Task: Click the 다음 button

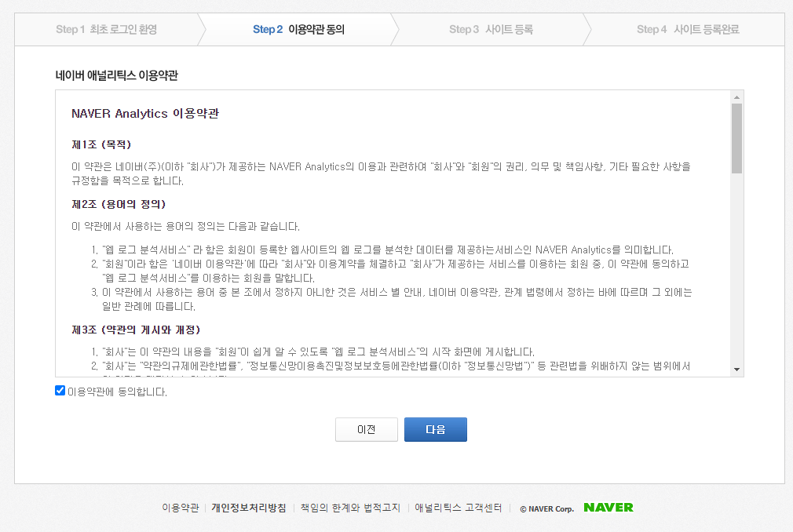Action: (436, 429)
